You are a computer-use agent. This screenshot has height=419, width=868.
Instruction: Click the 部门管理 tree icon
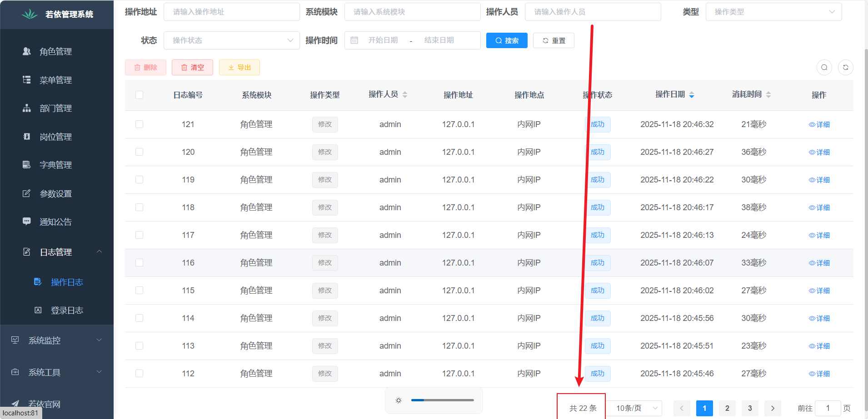click(x=27, y=108)
